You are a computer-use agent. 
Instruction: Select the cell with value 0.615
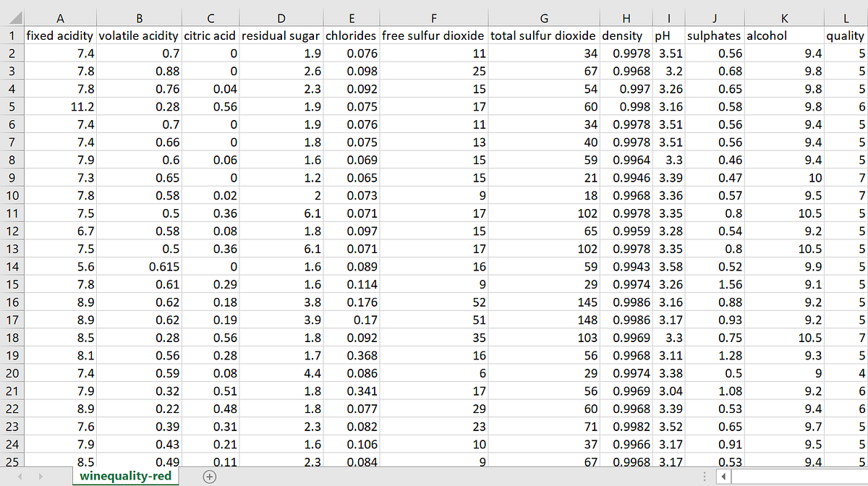[x=139, y=266]
